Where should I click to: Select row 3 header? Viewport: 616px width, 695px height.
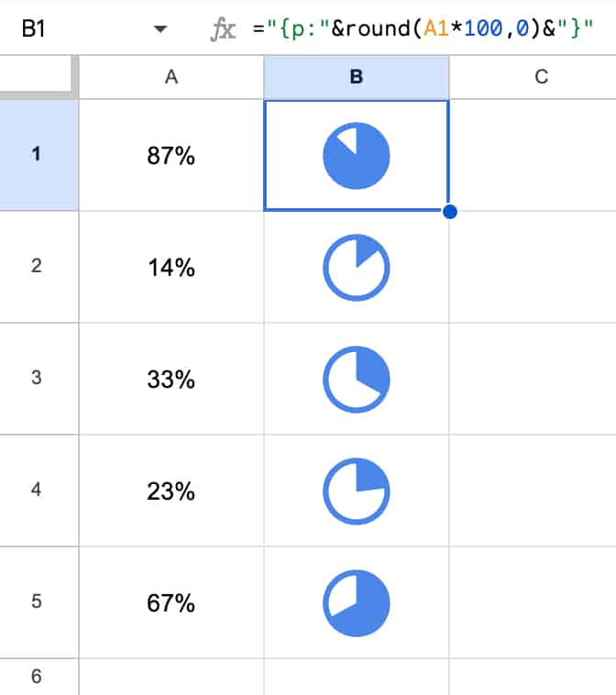point(37,378)
